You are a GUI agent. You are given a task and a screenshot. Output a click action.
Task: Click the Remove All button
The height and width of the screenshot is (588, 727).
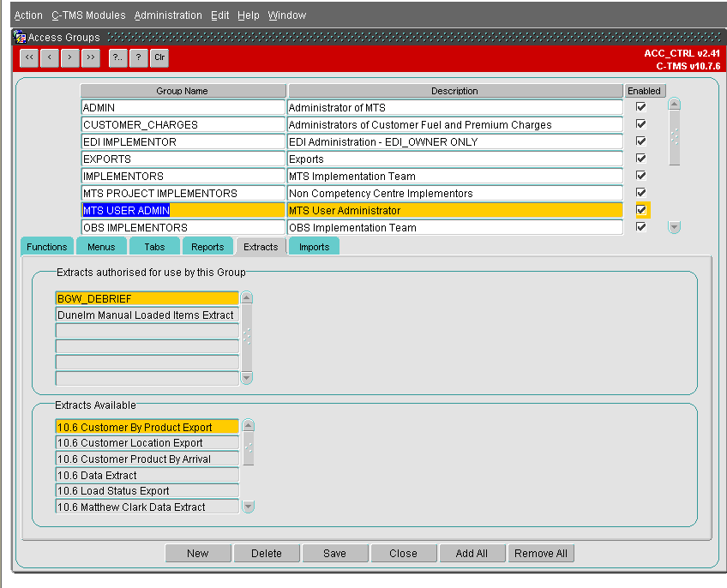pyautogui.click(x=541, y=553)
